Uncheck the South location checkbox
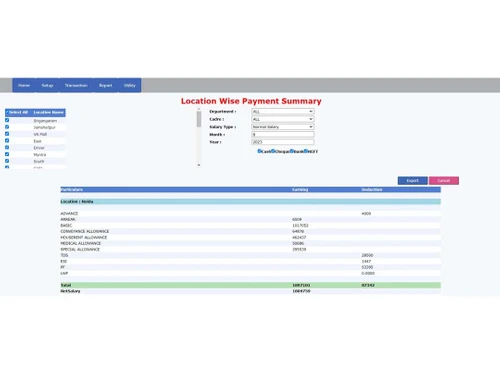This screenshot has height=375, width=500. (7, 161)
